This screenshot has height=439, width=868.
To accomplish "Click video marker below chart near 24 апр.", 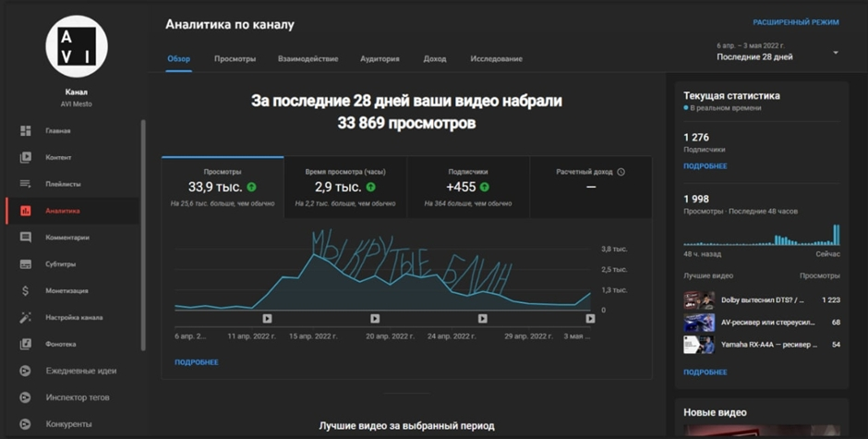I will click(x=483, y=318).
